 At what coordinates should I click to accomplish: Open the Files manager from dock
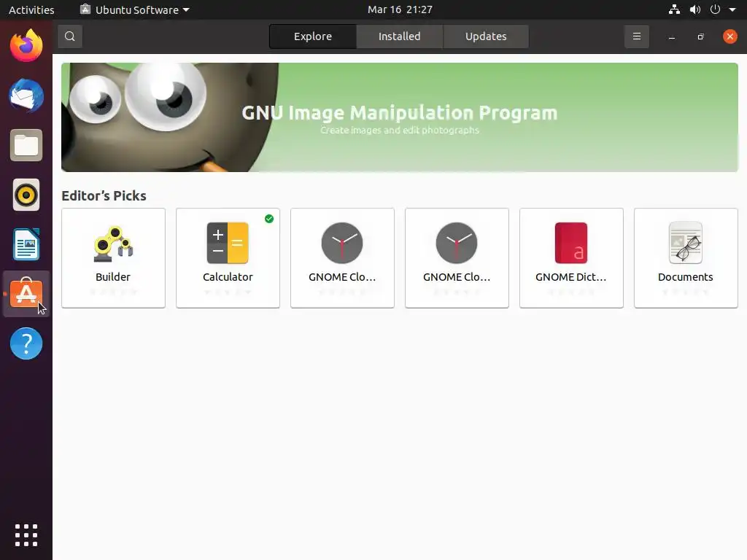(x=26, y=145)
